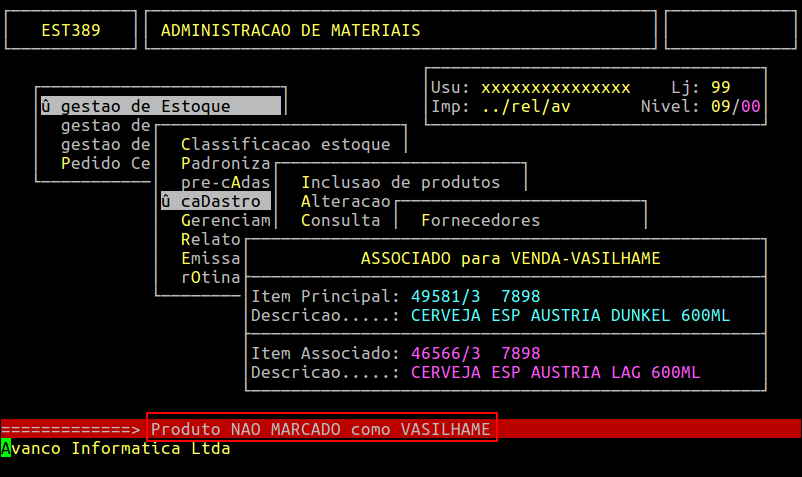This screenshot has width=802, height=477.
Task: Select the 'rOtina' submenu entry
Action: coord(210,277)
